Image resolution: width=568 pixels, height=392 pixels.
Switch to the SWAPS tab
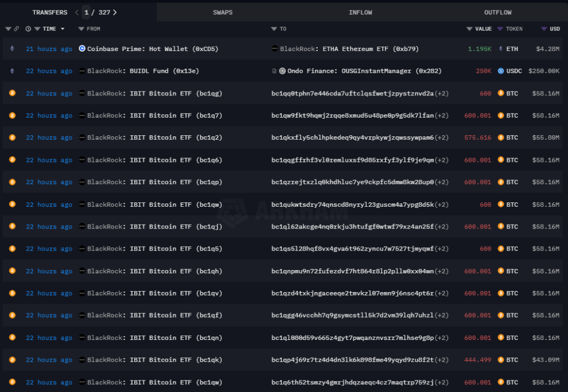223,12
